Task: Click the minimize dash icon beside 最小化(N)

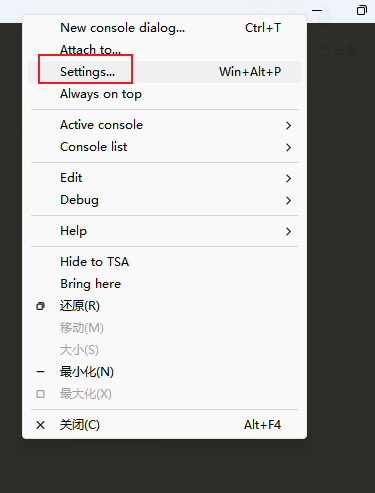Action: click(40, 372)
